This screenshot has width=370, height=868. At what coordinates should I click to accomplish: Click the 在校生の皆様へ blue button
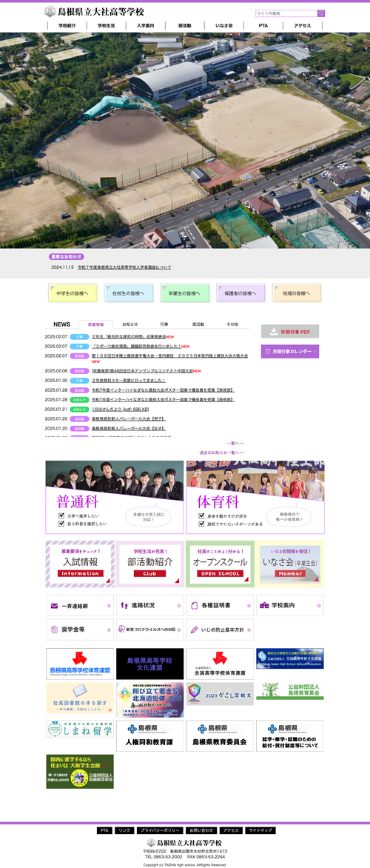128,293
